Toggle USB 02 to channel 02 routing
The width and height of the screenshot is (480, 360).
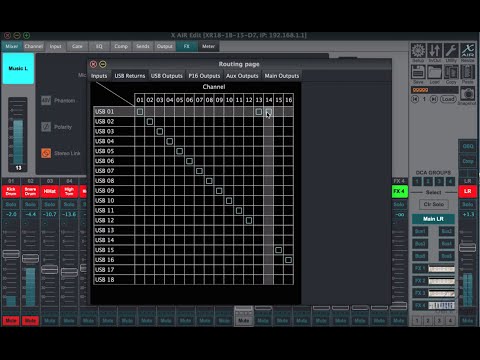click(150, 122)
